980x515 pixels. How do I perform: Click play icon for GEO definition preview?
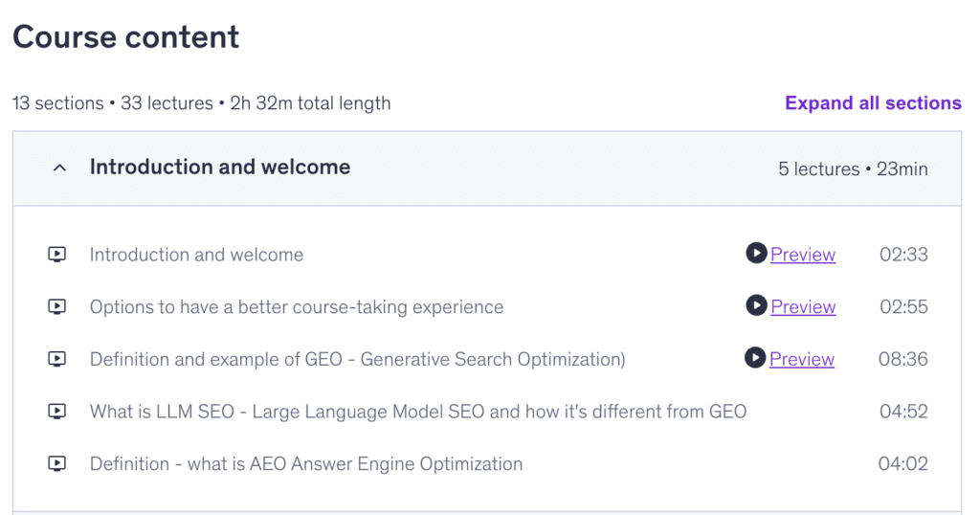[755, 358]
